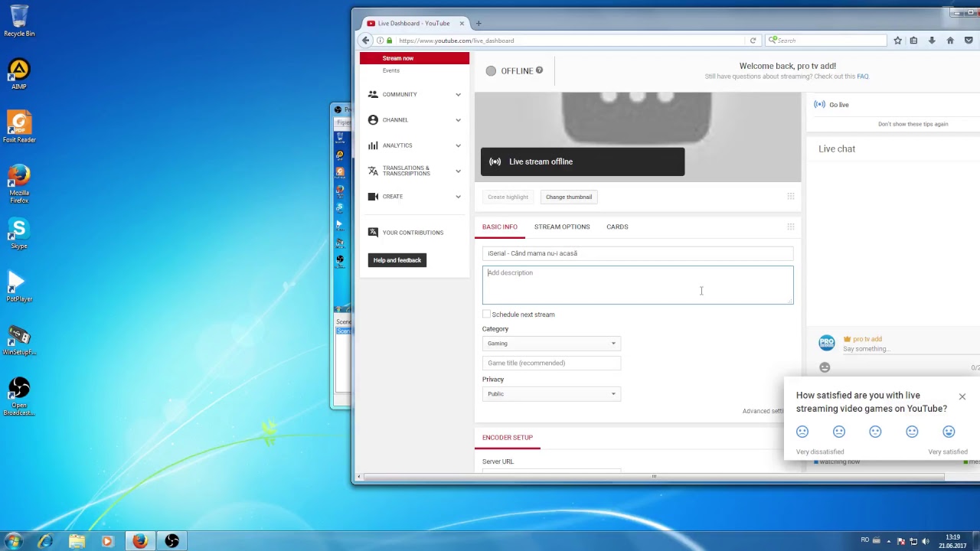
Task: Open Open Broadcaster desktop shortcut
Action: pos(19,396)
